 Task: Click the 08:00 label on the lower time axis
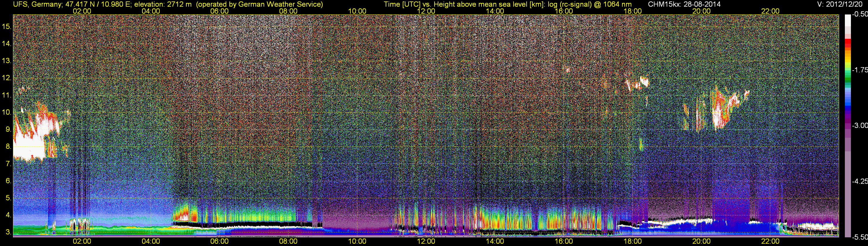tap(288, 241)
